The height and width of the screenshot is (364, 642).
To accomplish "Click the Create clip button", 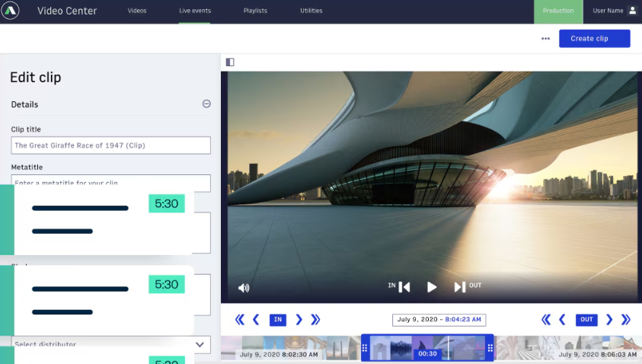I will (594, 39).
